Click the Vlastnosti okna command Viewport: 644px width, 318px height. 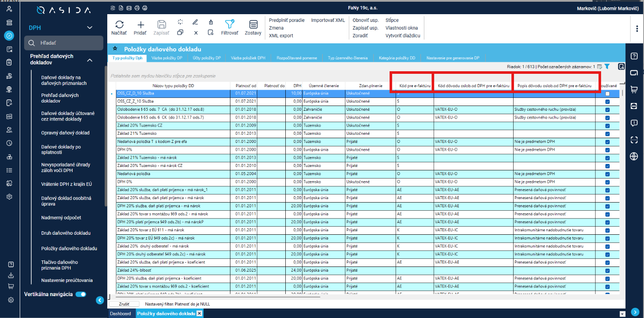[x=402, y=28]
